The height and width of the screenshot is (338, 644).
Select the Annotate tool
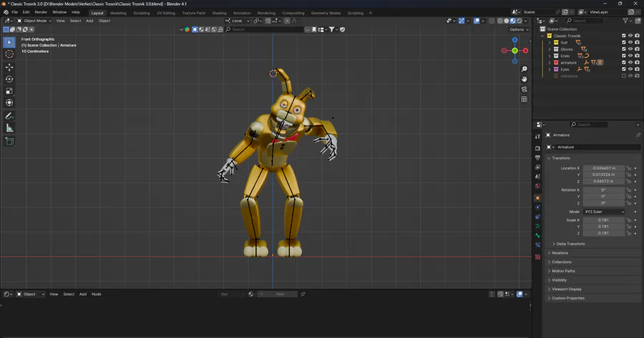(x=9, y=116)
